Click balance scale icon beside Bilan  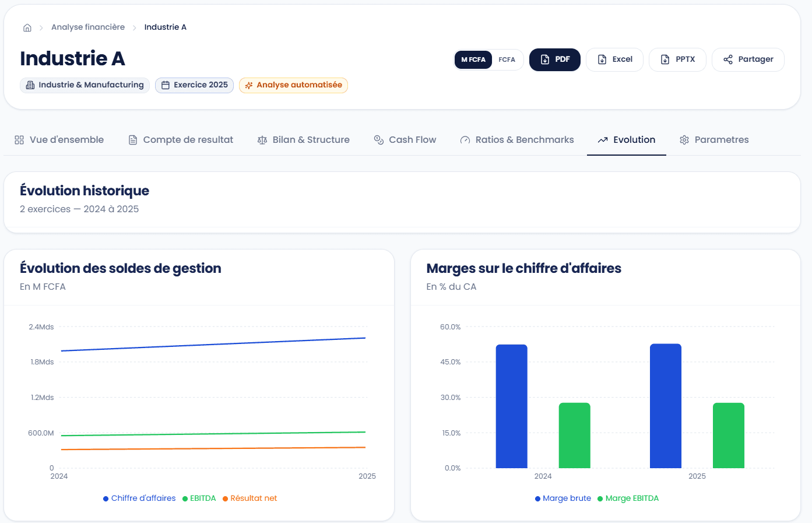click(262, 140)
